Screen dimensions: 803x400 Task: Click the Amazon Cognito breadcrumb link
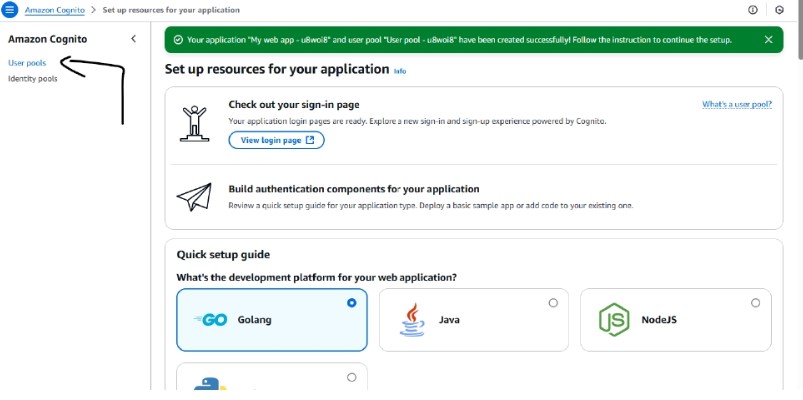55,10
